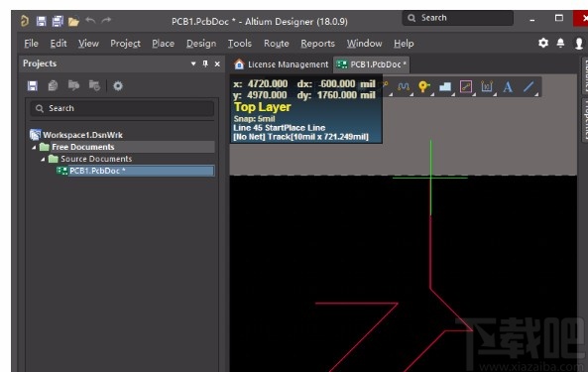Click the Workspace1.DsnWrk icon
Image resolution: width=588 pixels, height=372 pixels.
[36, 135]
